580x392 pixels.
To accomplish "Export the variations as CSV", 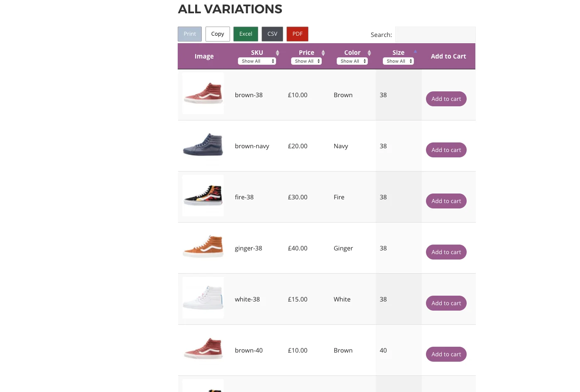I will pos(272,34).
